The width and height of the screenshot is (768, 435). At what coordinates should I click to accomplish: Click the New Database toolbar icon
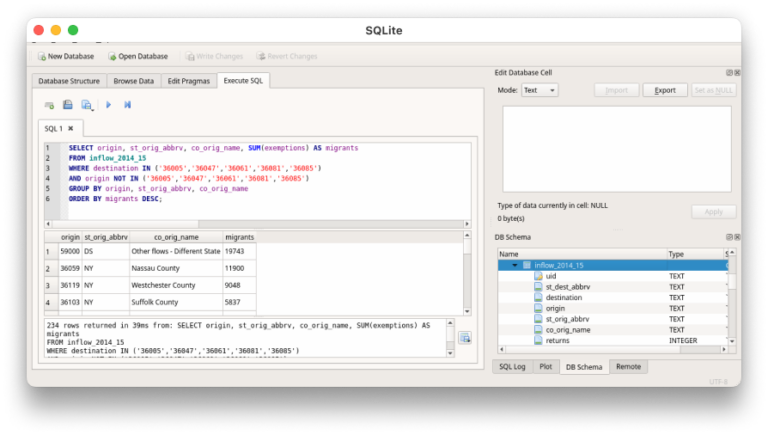coord(42,57)
